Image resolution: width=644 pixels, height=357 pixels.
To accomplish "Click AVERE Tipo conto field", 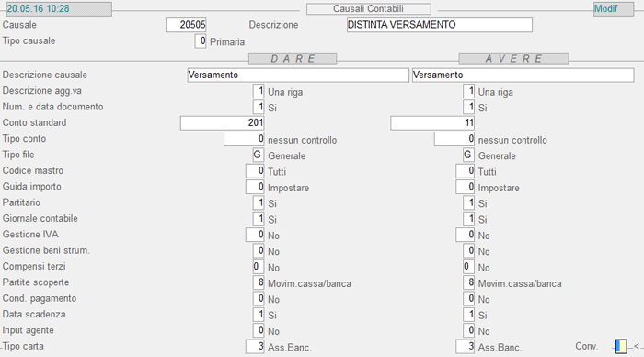I will [454, 139].
